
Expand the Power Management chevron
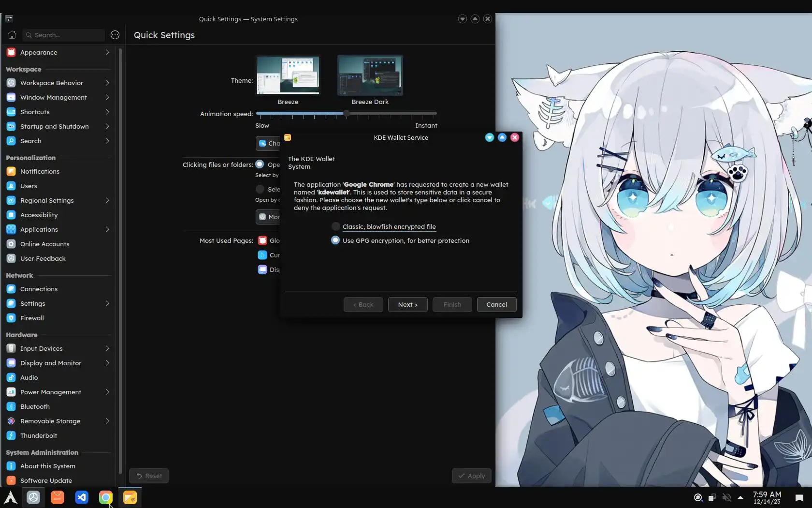107,392
